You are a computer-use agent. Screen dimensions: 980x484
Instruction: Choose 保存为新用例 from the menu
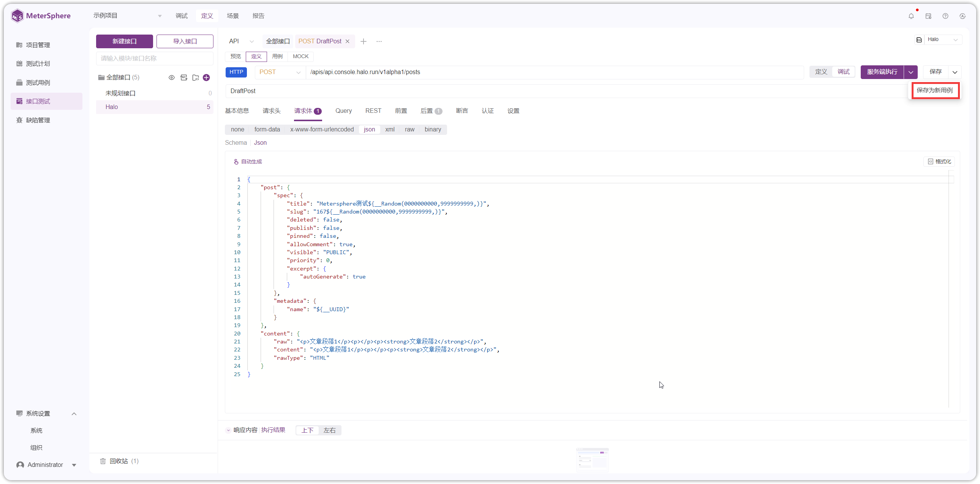pos(935,90)
